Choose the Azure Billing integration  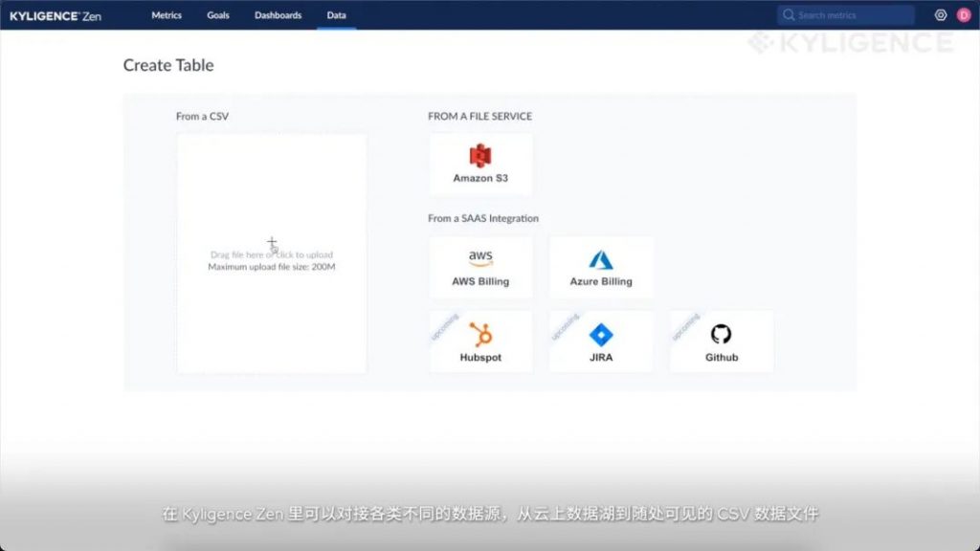tap(601, 267)
